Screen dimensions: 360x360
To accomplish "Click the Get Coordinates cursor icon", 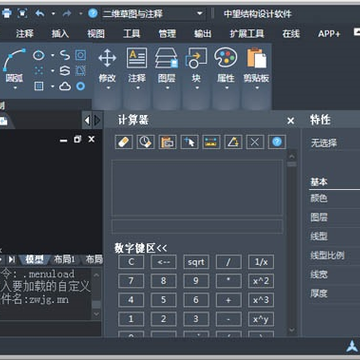I will [x=189, y=142].
